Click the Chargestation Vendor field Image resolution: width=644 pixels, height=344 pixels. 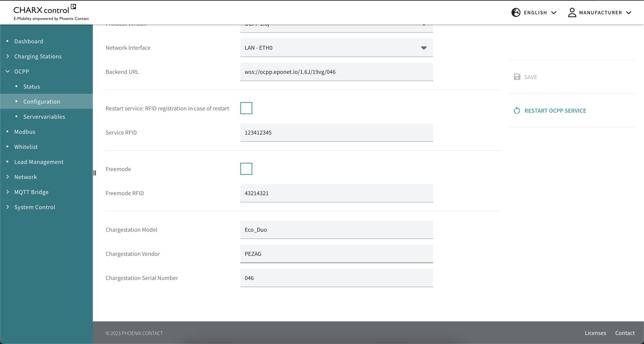coord(337,253)
